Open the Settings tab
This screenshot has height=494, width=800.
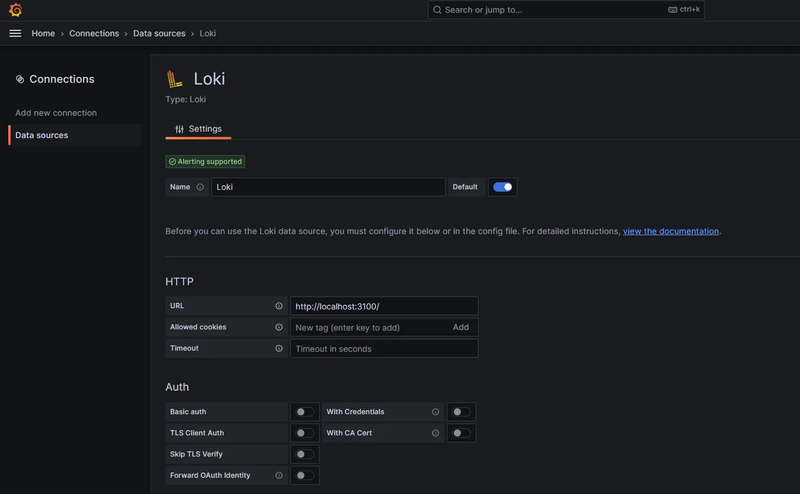(x=198, y=129)
